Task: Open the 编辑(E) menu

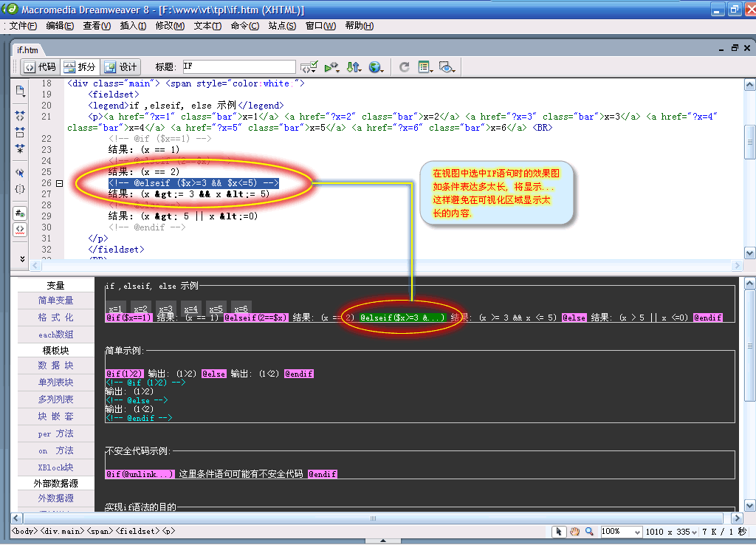Action: 60,26
